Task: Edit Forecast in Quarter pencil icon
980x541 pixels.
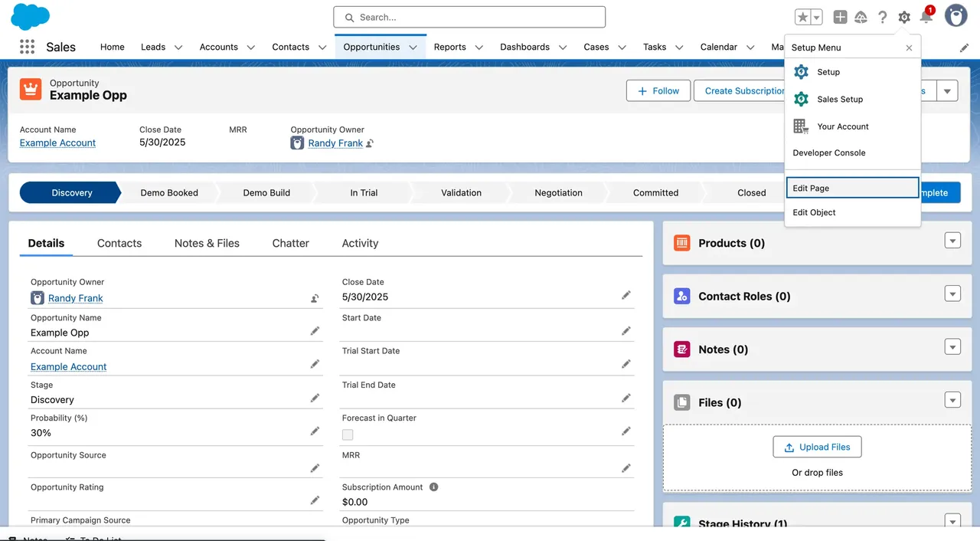Action: (626, 431)
